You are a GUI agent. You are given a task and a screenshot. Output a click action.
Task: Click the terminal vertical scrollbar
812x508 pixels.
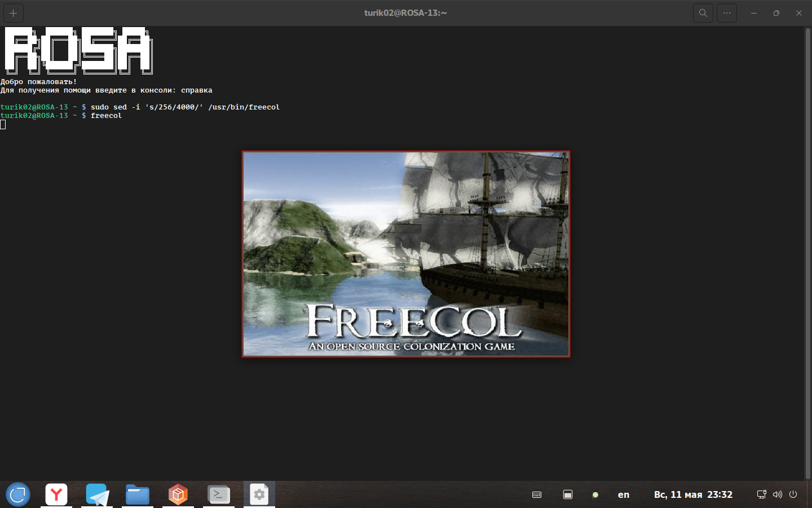click(x=807, y=253)
